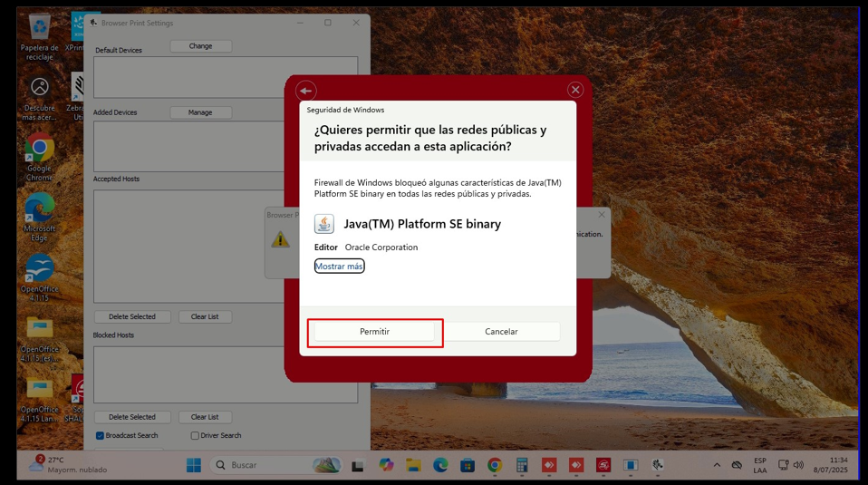Click Change next to Default Devices
Viewport: 868px width, 485px height.
(x=200, y=46)
